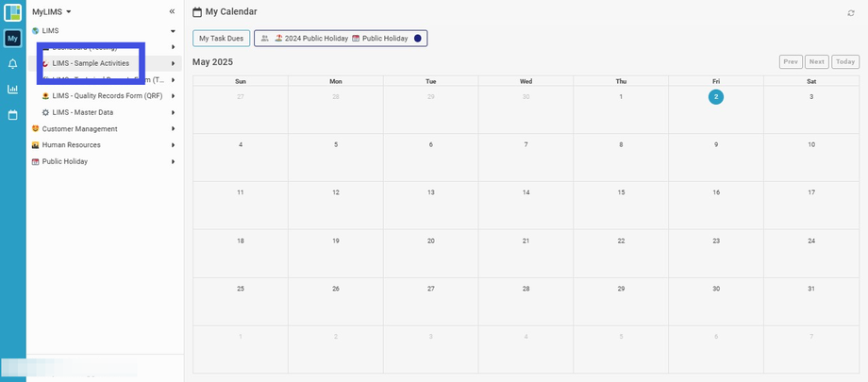The height and width of the screenshot is (382, 868).
Task: Open the bar chart reports icon
Action: click(12, 89)
